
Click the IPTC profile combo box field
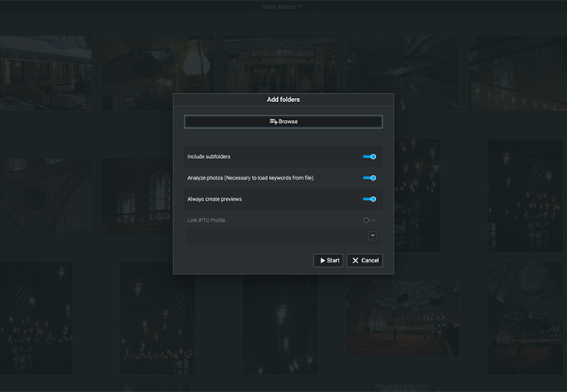[277, 236]
